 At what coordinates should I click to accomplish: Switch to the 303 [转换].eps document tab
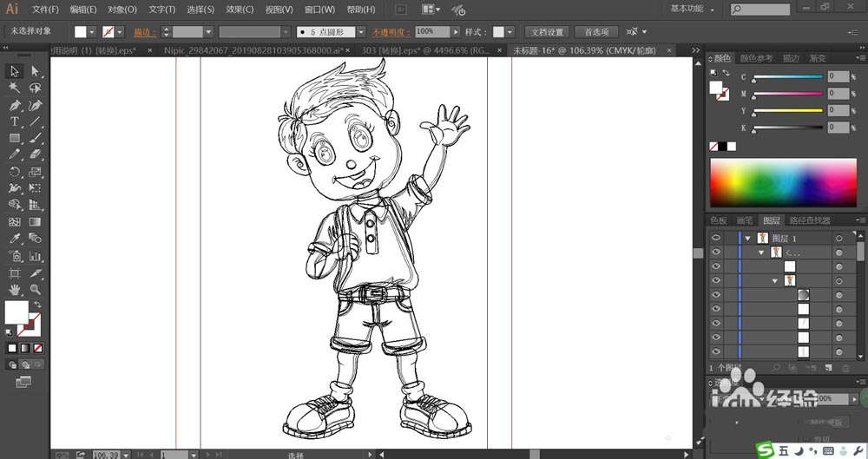click(425, 50)
